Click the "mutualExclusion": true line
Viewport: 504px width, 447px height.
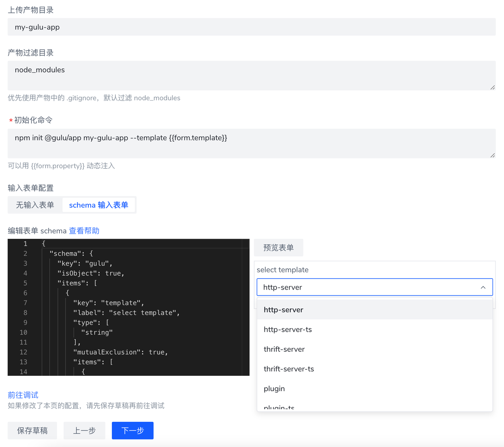click(x=120, y=352)
